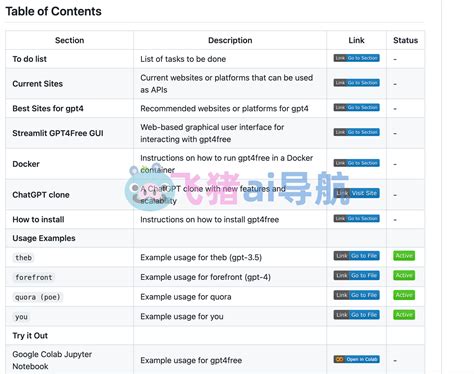Screen dimensions: 474x374
Task: Click the To do list Go to Section badge
Action: click(x=356, y=58)
